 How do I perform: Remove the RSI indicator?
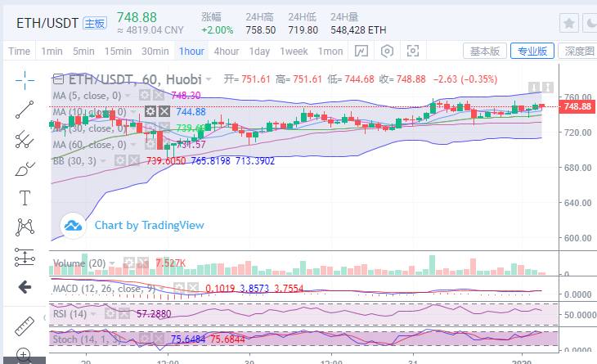click(x=124, y=314)
